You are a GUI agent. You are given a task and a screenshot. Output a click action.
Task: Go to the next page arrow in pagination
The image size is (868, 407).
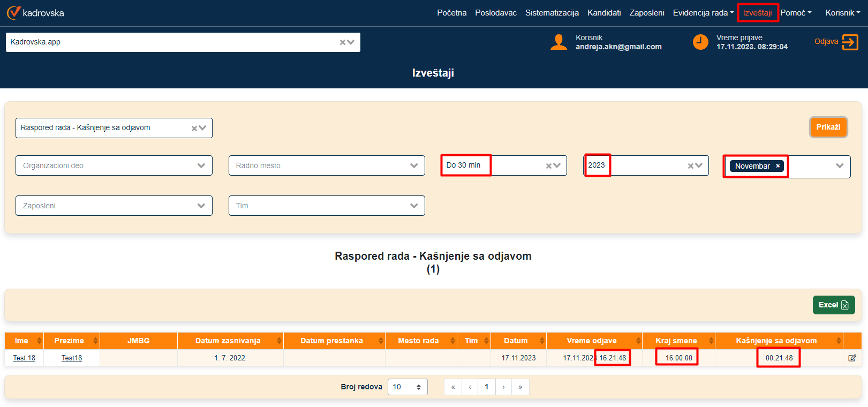(x=503, y=387)
